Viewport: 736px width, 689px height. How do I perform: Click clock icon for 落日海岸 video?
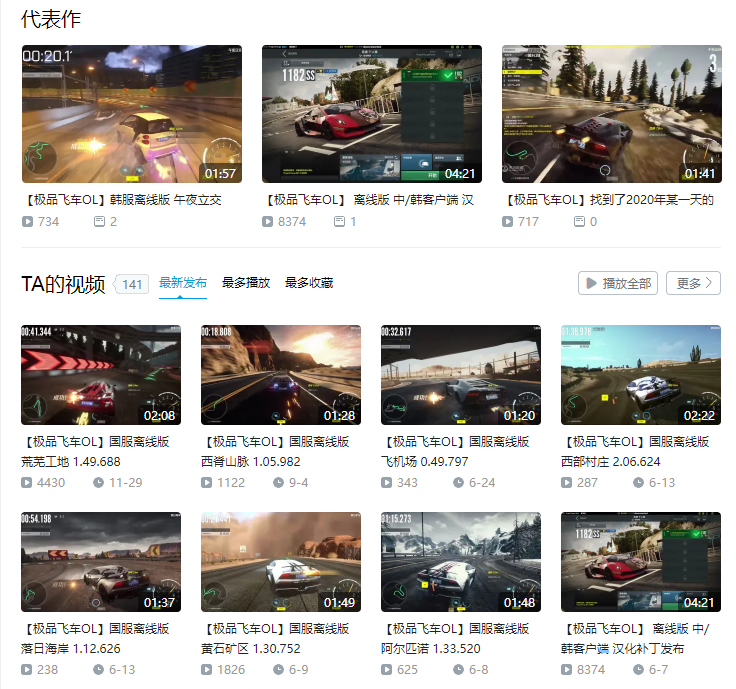[99, 669]
